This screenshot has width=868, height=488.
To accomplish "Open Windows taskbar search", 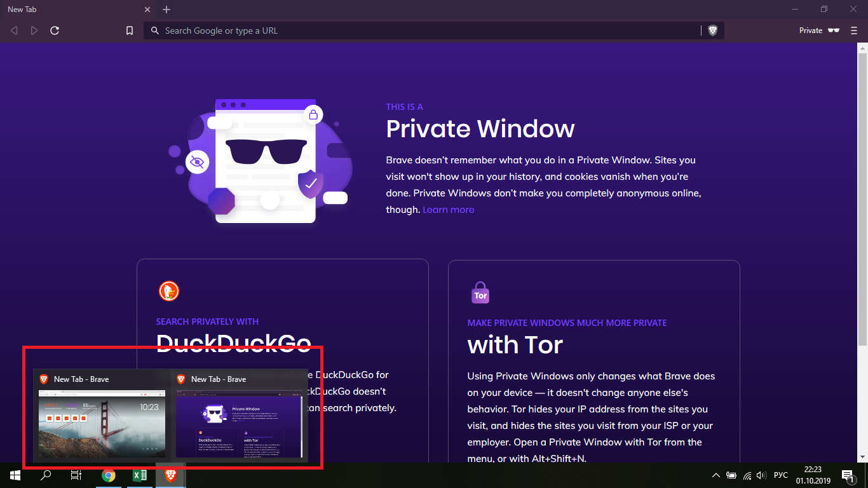I will coord(46,475).
